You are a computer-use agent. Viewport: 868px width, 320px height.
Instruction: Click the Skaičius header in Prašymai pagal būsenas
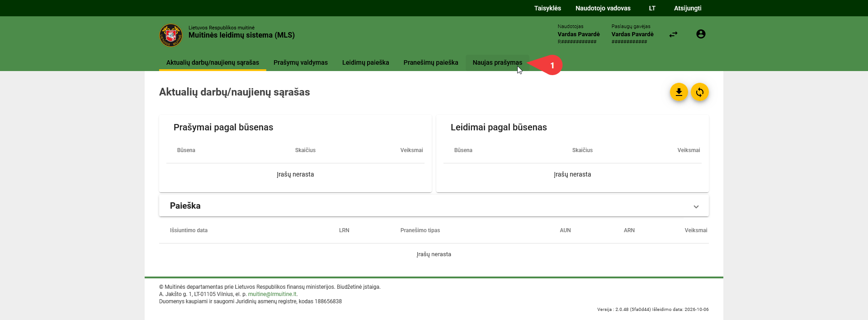point(305,150)
